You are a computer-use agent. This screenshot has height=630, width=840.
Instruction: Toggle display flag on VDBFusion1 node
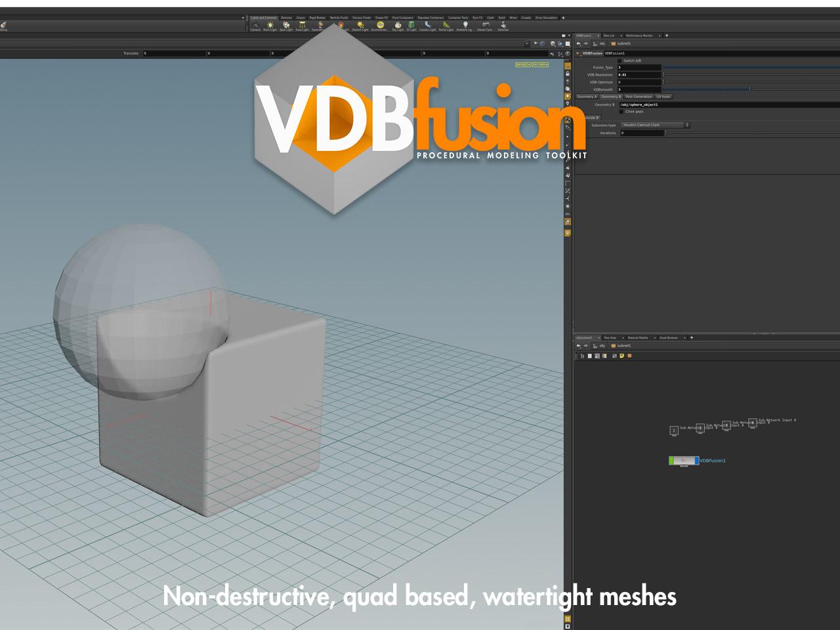[x=696, y=461]
